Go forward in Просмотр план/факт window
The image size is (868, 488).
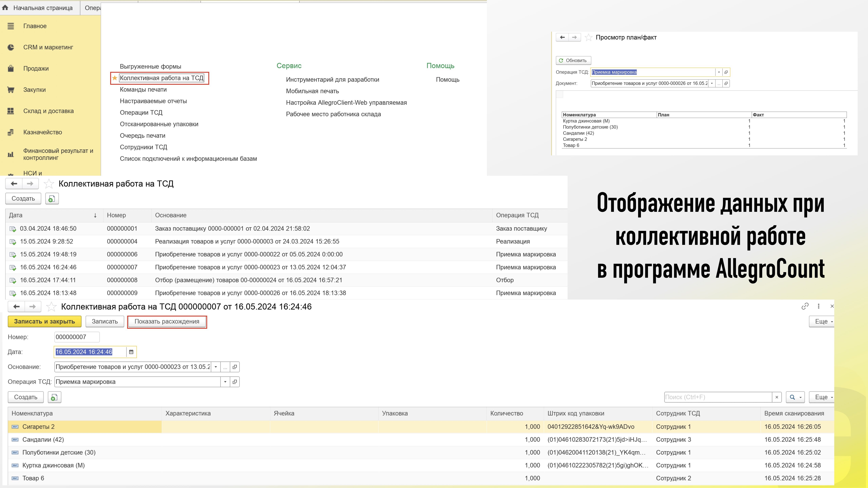(575, 37)
